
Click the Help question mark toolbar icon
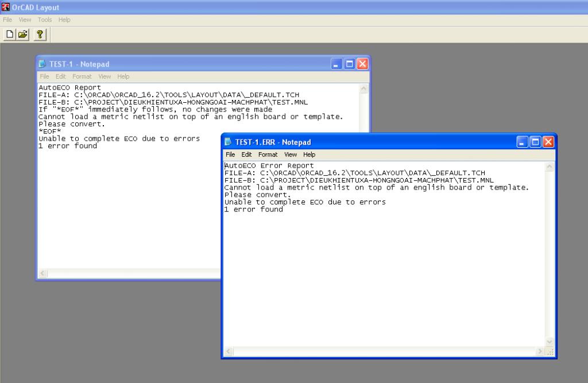pyautogui.click(x=40, y=34)
